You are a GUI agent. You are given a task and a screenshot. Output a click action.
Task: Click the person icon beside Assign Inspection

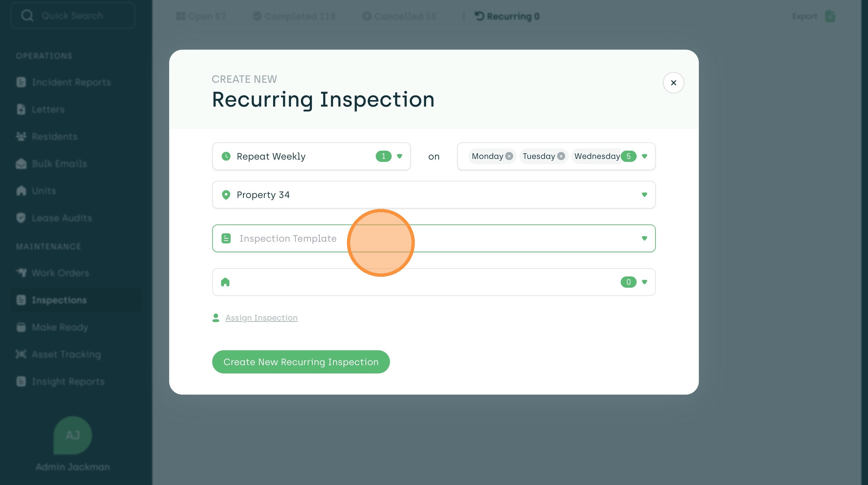[216, 318]
